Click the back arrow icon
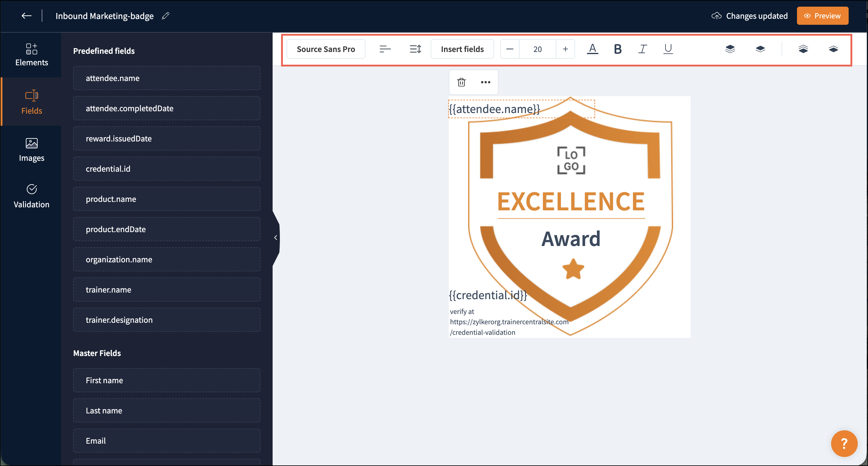This screenshot has height=466, width=868. point(26,16)
